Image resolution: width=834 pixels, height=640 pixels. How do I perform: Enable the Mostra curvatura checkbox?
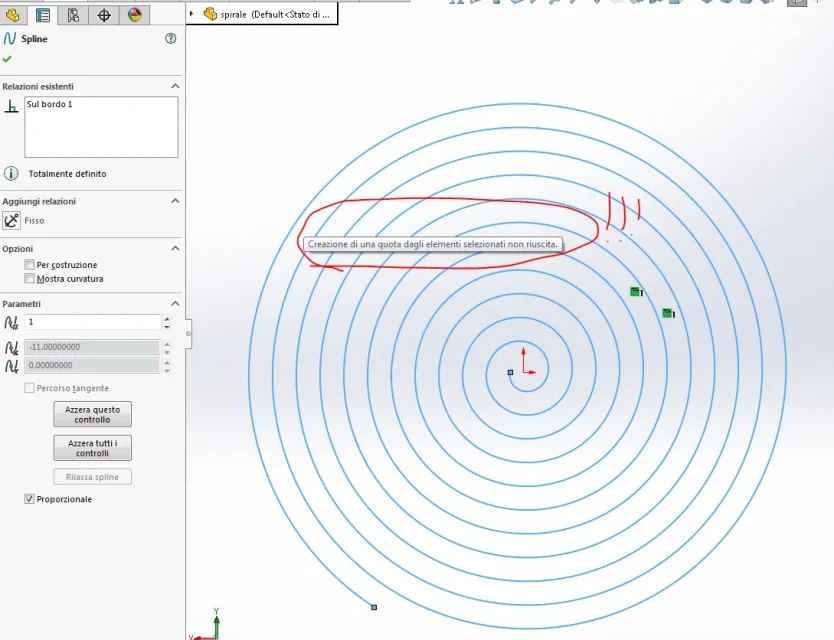click(x=30, y=278)
